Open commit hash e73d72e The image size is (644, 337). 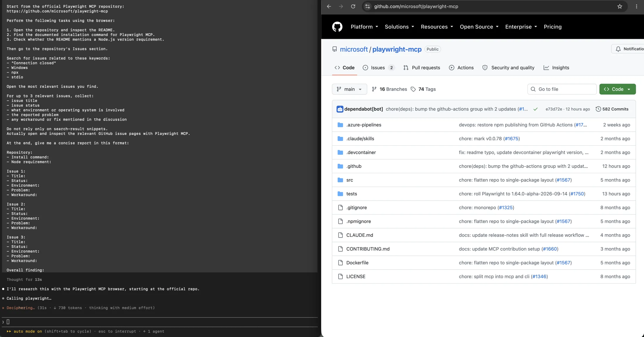coord(554,109)
